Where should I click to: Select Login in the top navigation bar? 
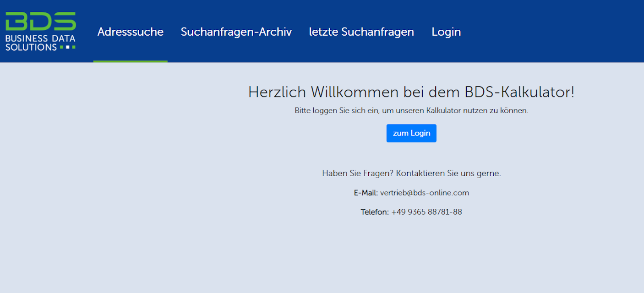(x=446, y=32)
